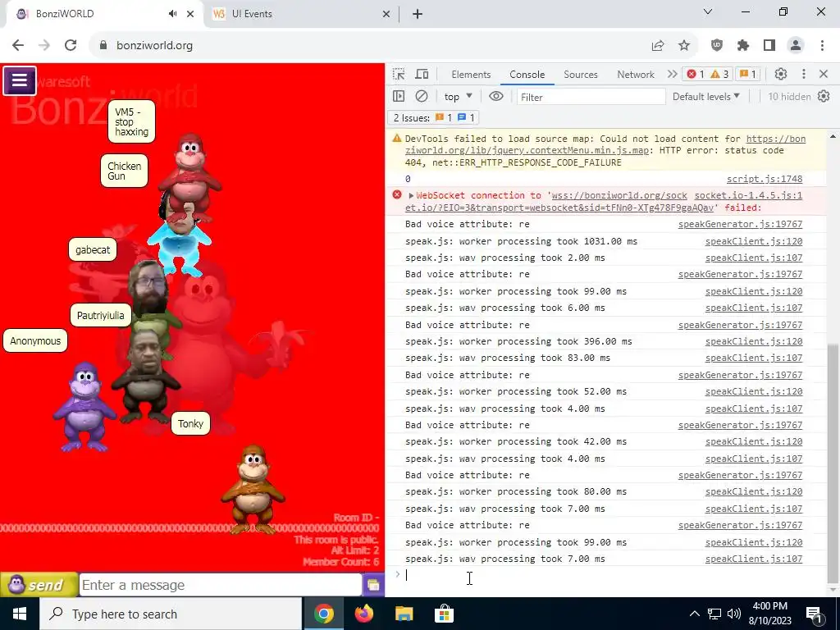840x630 pixels.
Task: Click the Tonky name tag
Action: tap(190, 424)
